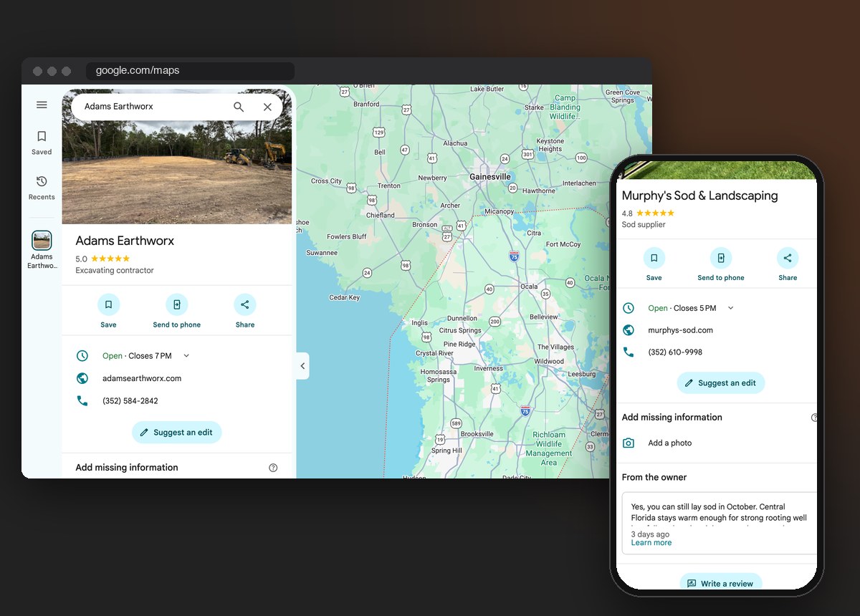This screenshot has width=860, height=616.
Task: Click The Villages label on map
Action: click(x=556, y=347)
